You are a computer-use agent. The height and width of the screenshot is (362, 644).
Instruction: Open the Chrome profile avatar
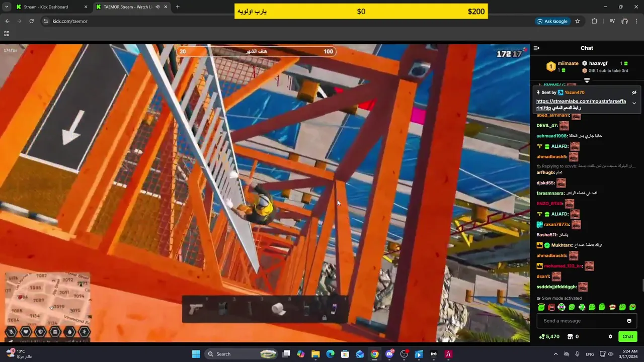click(625, 21)
